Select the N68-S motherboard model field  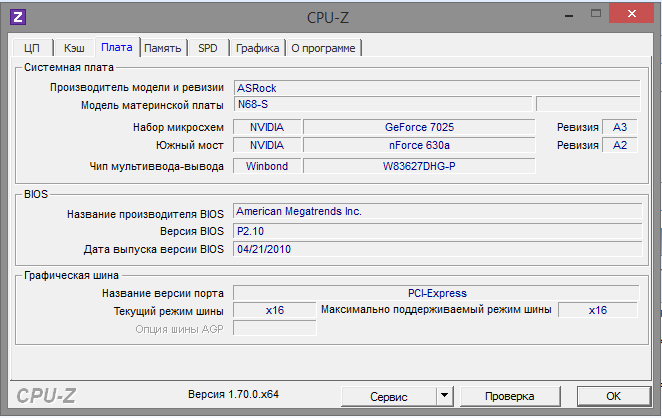[x=382, y=104]
